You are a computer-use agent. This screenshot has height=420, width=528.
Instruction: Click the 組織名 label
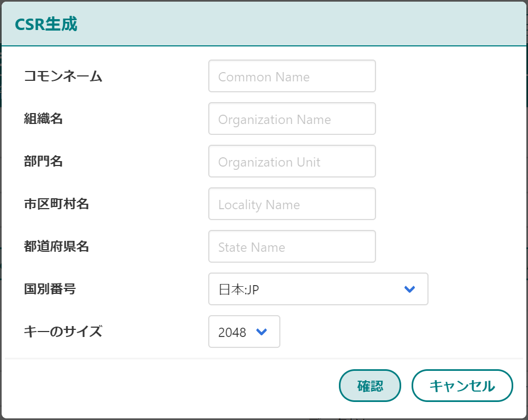43,119
